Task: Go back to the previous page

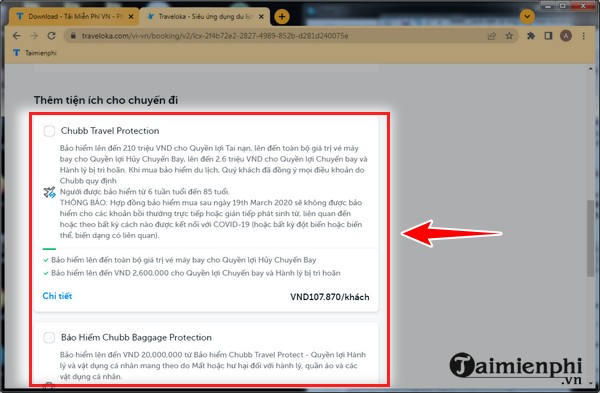Action: [16, 36]
